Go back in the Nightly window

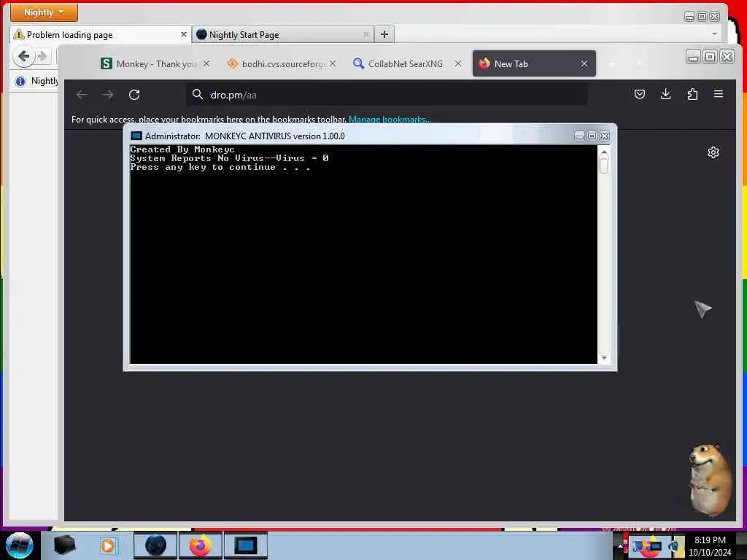click(24, 56)
